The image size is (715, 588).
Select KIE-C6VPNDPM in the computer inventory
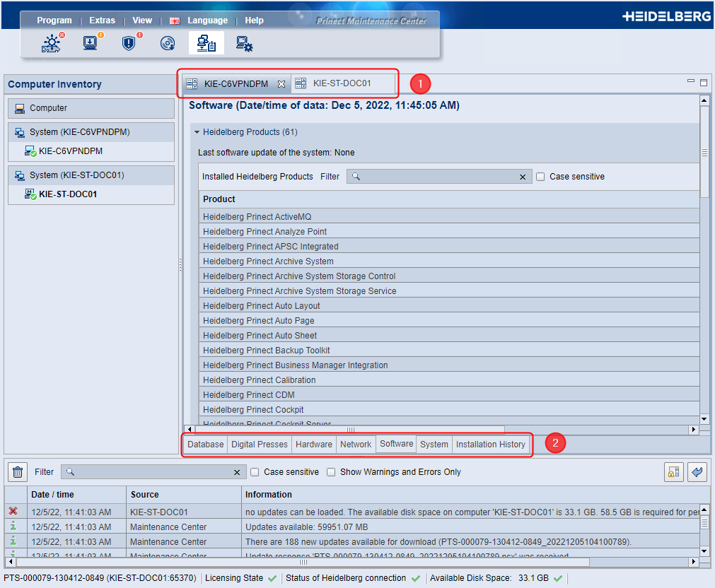[70, 151]
